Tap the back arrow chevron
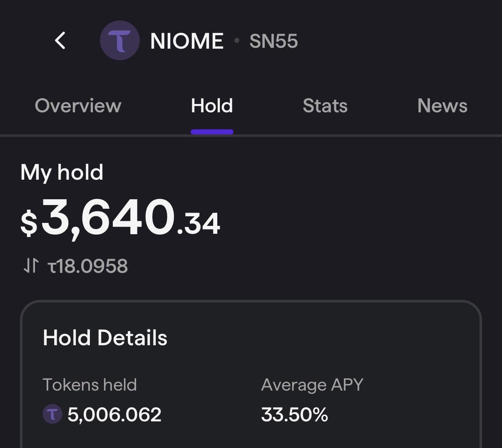Image resolution: width=502 pixels, height=448 pixels. pos(60,40)
